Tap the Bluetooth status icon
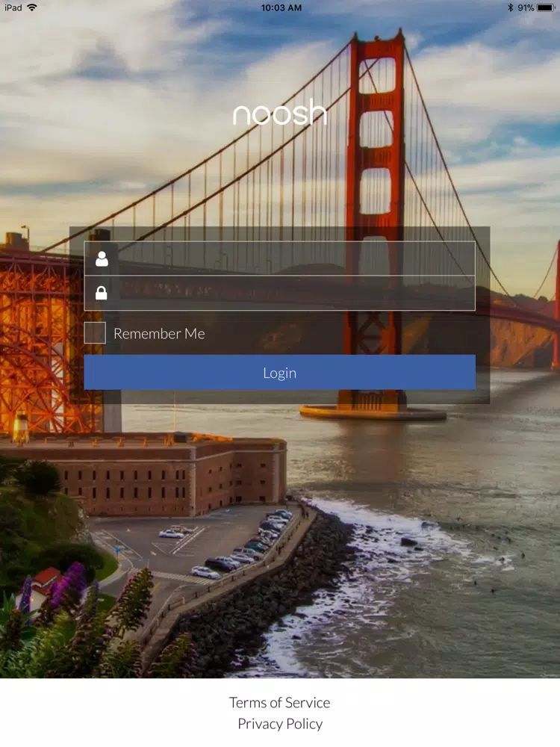Screen dimensions: 560x747 tap(510, 7)
